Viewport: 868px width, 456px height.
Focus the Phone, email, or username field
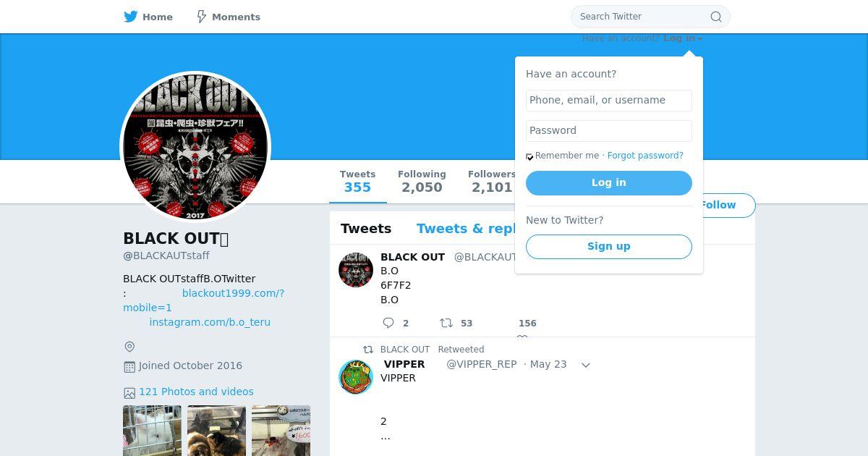[609, 100]
